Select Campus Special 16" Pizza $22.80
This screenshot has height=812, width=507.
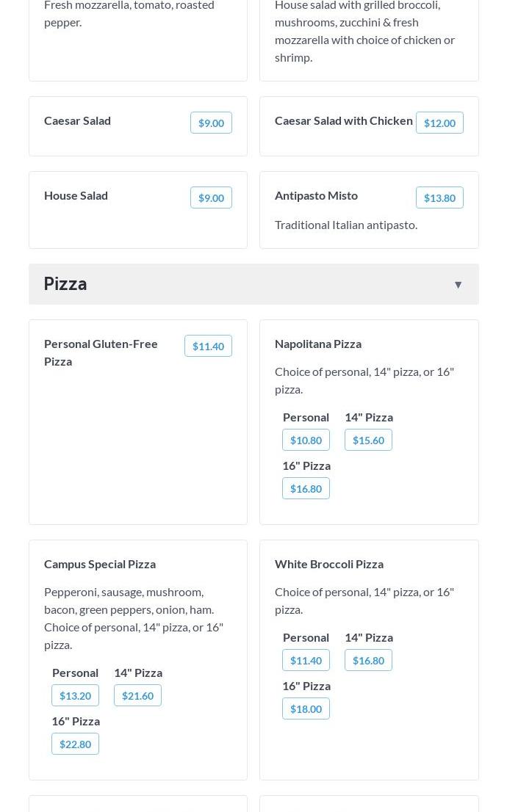75,744
